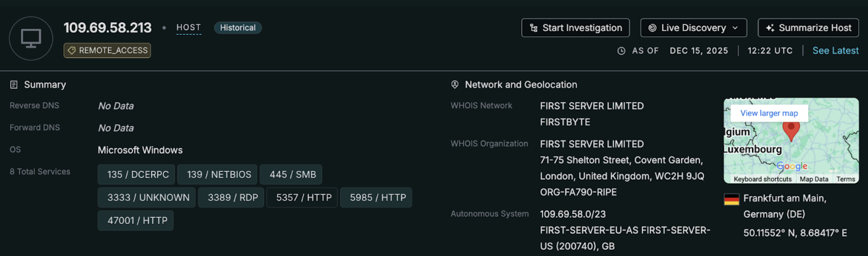Open map Keyboard shortcuts
This screenshot has height=256, width=868.
coord(762,179)
